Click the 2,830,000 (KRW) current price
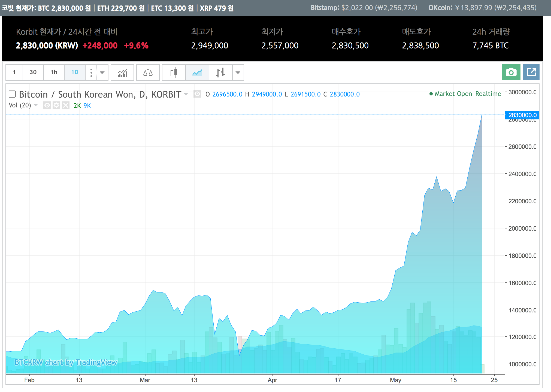The height and width of the screenshot is (392, 551). click(47, 46)
